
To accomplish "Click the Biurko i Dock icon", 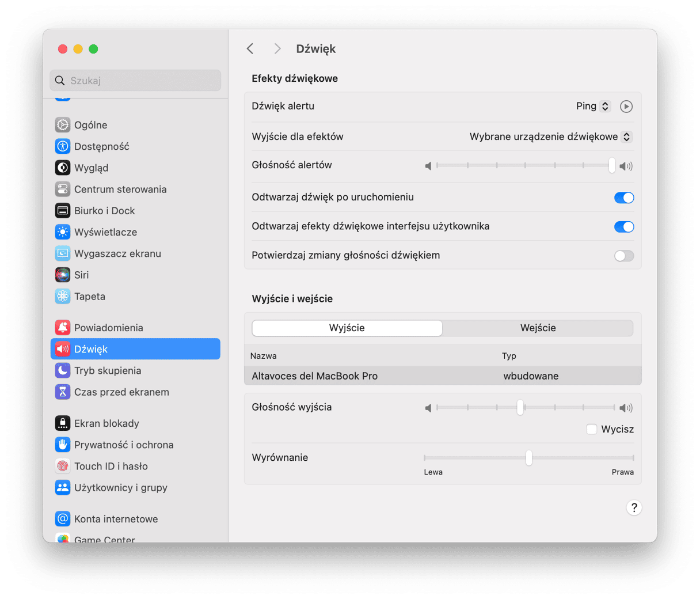I will 63,211.
